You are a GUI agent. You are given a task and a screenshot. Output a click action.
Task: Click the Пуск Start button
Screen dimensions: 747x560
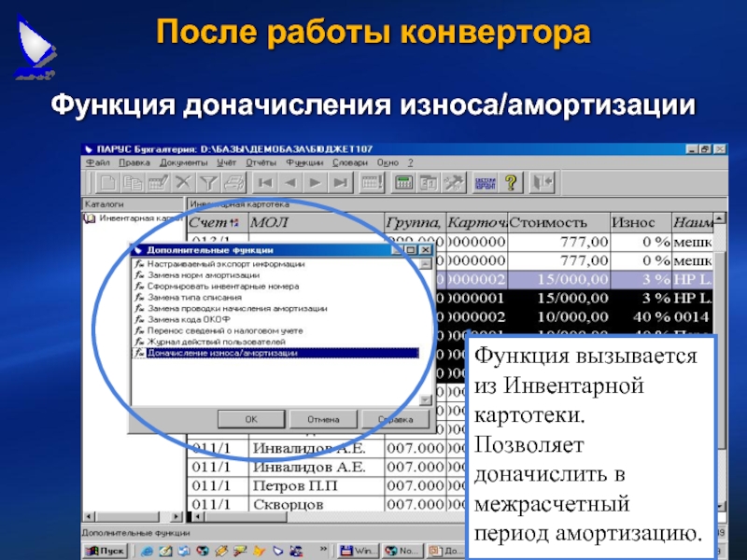click(x=106, y=551)
